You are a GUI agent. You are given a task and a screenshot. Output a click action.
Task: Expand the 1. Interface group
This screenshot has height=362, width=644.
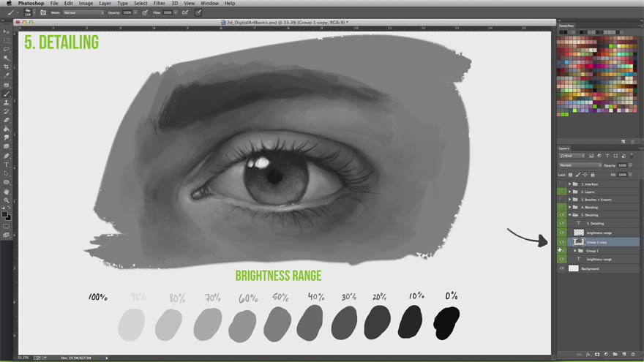point(569,184)
